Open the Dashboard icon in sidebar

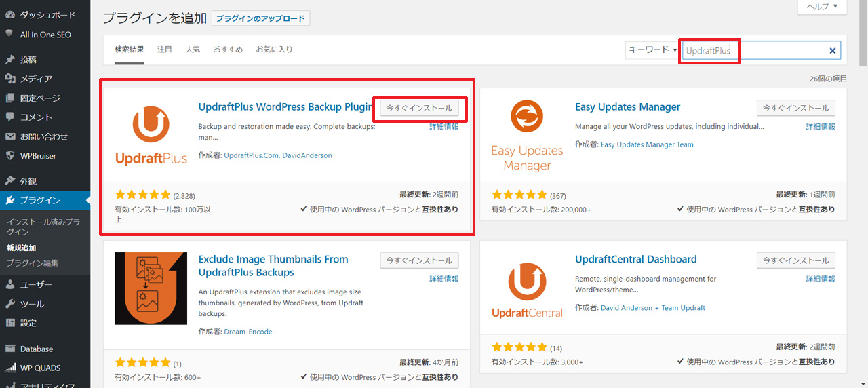click(10, 14)
